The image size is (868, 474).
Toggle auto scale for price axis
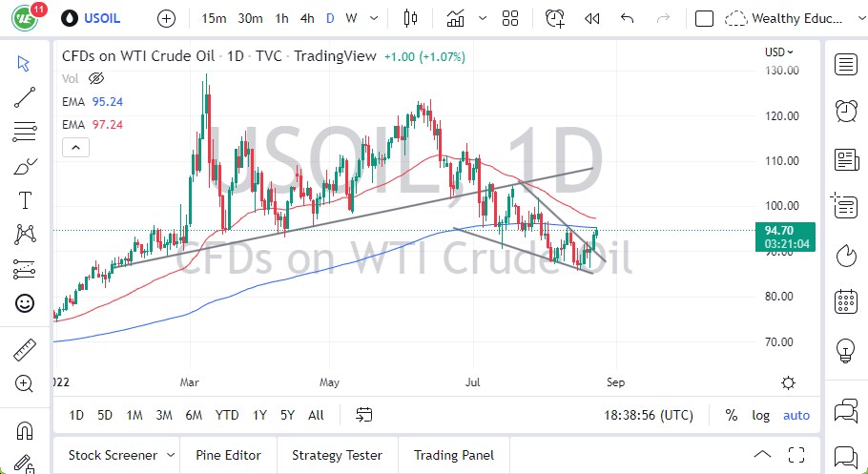pos(796,415)
